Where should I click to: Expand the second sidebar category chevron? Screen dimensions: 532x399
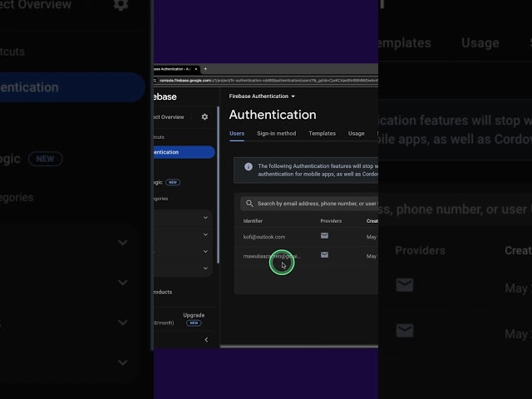tap(205, 234)
